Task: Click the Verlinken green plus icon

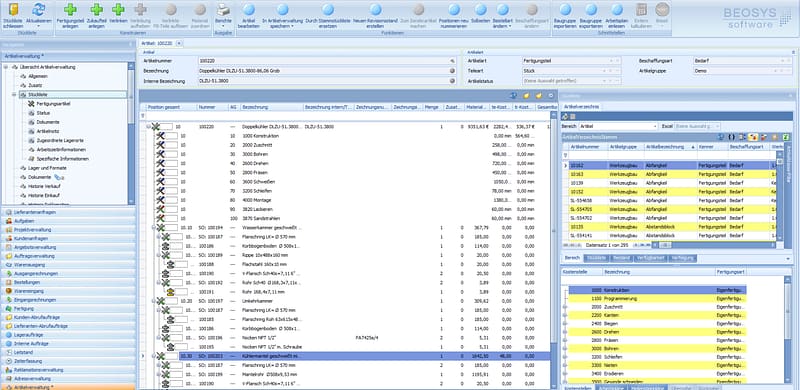Action: point(118,9)
